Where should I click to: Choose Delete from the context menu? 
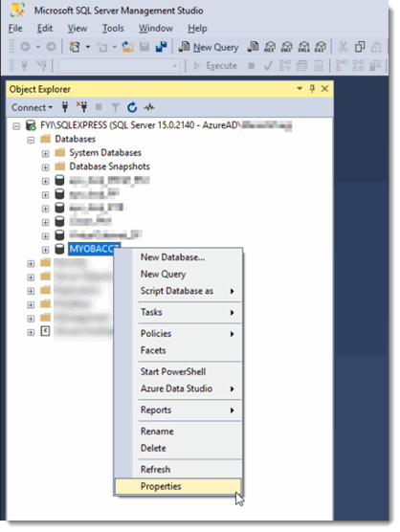tap(178, 448)
